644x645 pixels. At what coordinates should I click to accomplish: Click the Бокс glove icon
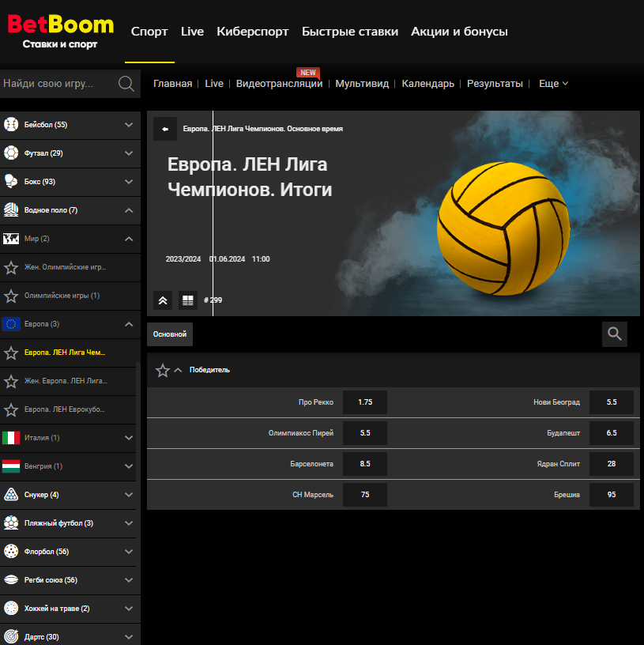[11, 181]
